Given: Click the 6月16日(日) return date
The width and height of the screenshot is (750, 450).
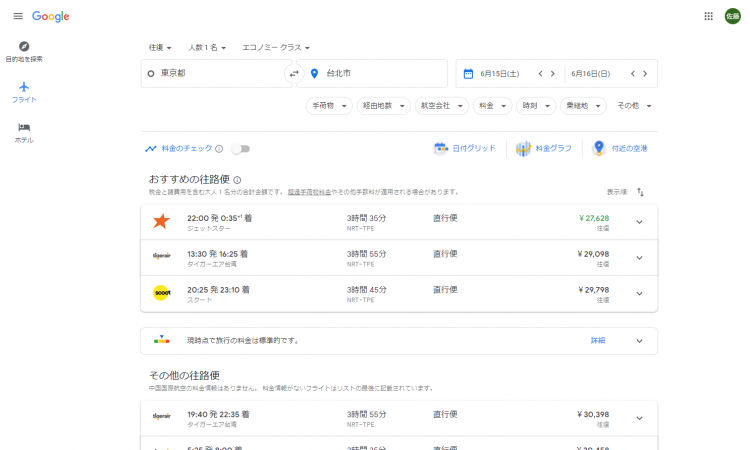Looking at the screenshot, I should (x=590, y=74).
